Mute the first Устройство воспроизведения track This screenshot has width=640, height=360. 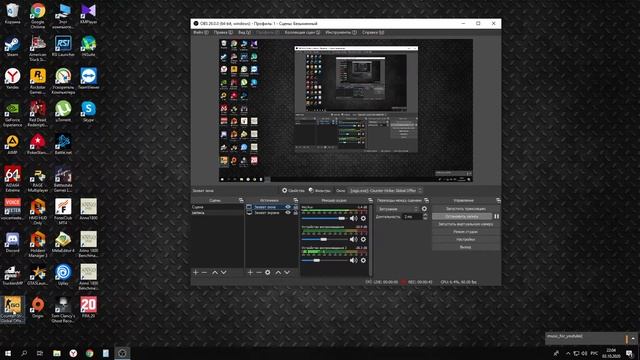[x=353, y=239]
